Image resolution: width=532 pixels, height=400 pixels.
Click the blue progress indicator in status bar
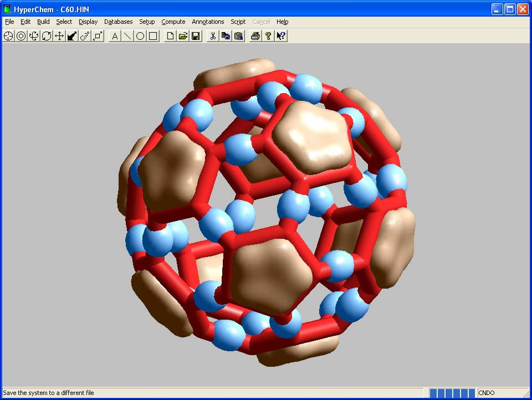point(452,393)
